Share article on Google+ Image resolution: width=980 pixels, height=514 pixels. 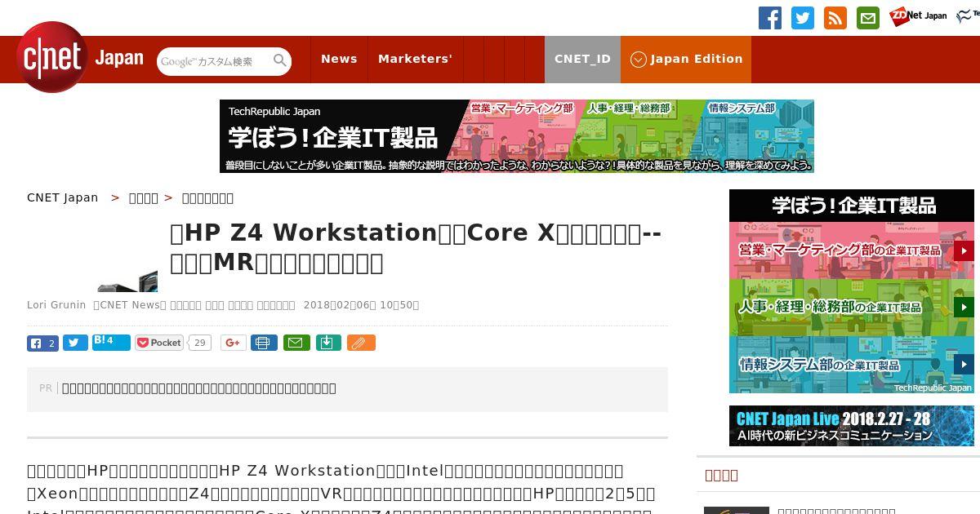[233, 343]
